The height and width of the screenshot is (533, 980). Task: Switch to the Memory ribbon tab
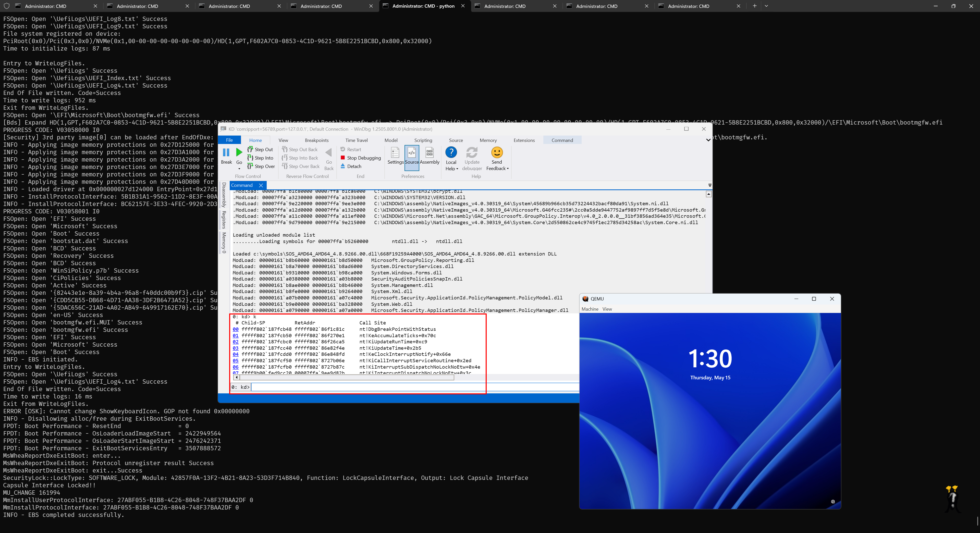click(488, 140)
